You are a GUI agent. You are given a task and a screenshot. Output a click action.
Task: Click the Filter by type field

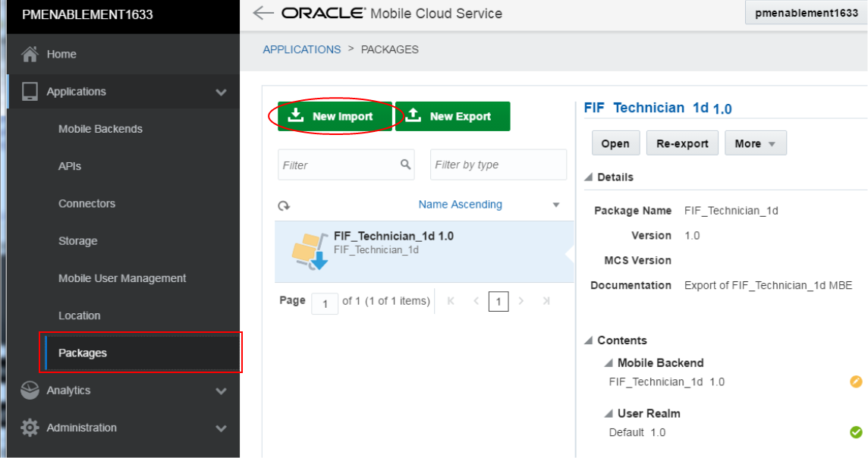click(498, 165)
